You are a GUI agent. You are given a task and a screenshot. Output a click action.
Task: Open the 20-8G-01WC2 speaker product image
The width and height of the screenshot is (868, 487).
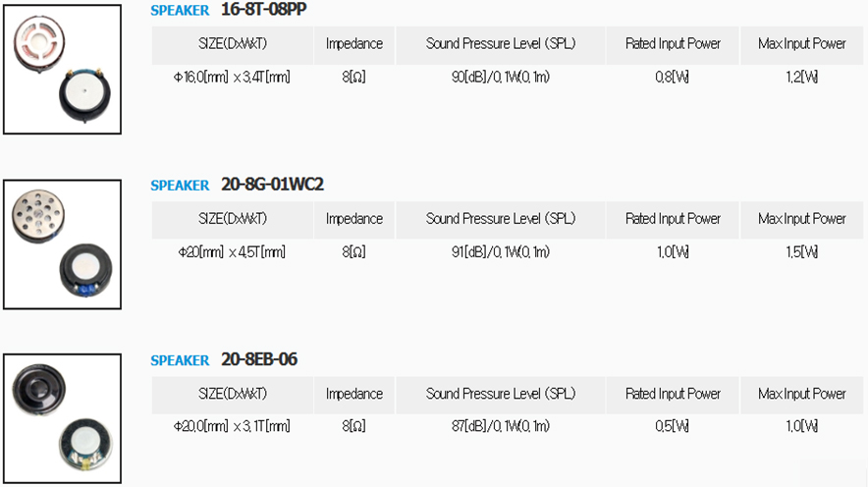[62, 244]
